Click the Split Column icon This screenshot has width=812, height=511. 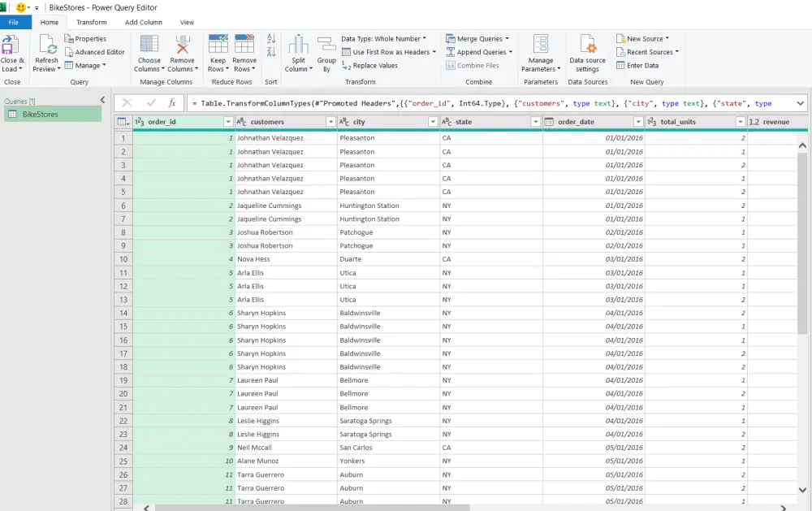(x=298, y=44)
